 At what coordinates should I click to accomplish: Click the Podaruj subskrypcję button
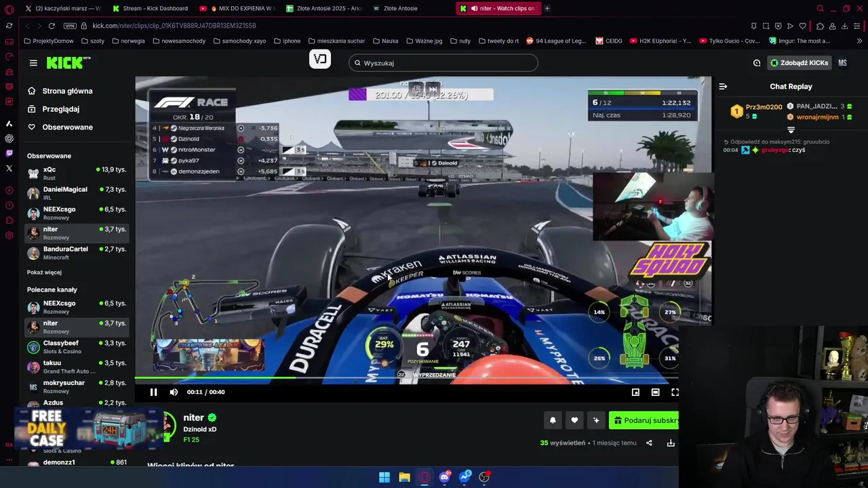point(644,420)
